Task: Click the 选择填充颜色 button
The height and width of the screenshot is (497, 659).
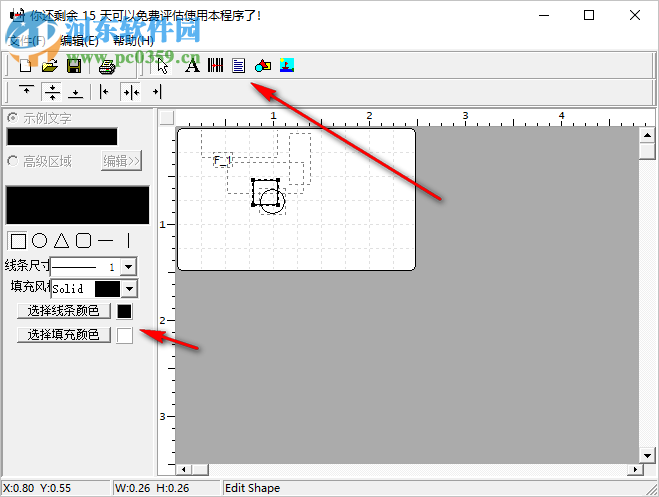Action: point(64,335)
